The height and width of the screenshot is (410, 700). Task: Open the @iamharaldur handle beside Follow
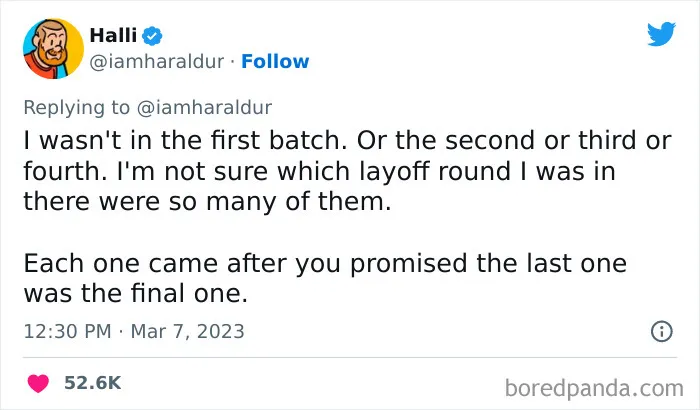(157, 62)
